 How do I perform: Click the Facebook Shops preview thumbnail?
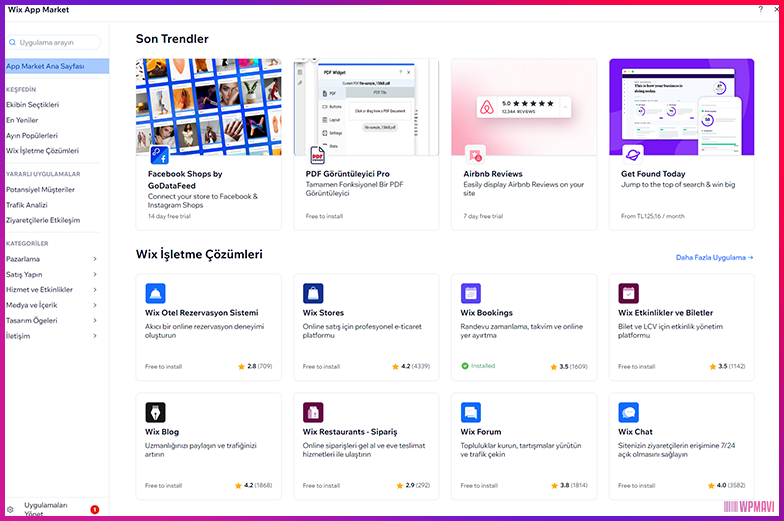pyautogui.click(x=208, y=107)
